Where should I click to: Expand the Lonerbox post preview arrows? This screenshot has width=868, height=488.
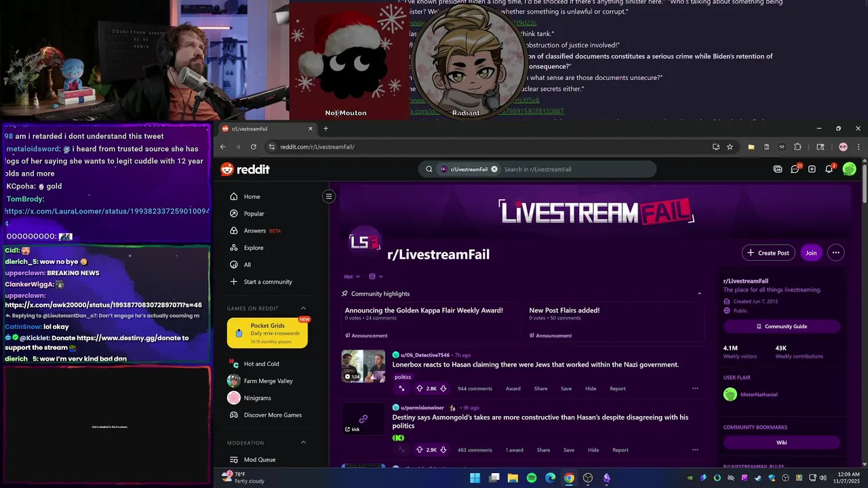pyautogui.click(x=401, y=388)
